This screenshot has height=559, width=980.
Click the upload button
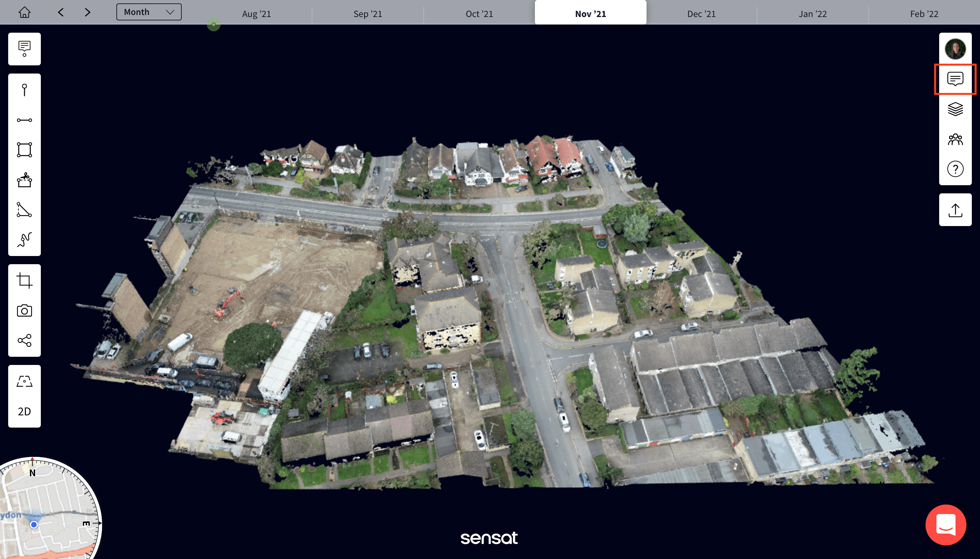[955, 210]
